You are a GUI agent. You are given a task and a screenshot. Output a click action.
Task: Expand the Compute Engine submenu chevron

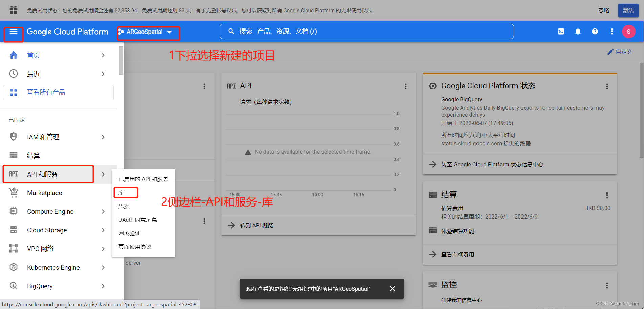click(103, 211)
